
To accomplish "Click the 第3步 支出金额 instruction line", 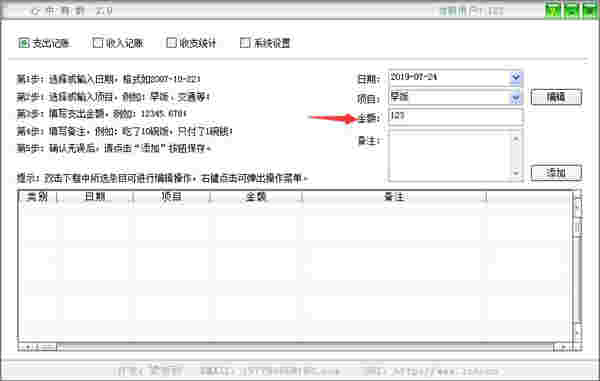I will (x=101, y=114).
